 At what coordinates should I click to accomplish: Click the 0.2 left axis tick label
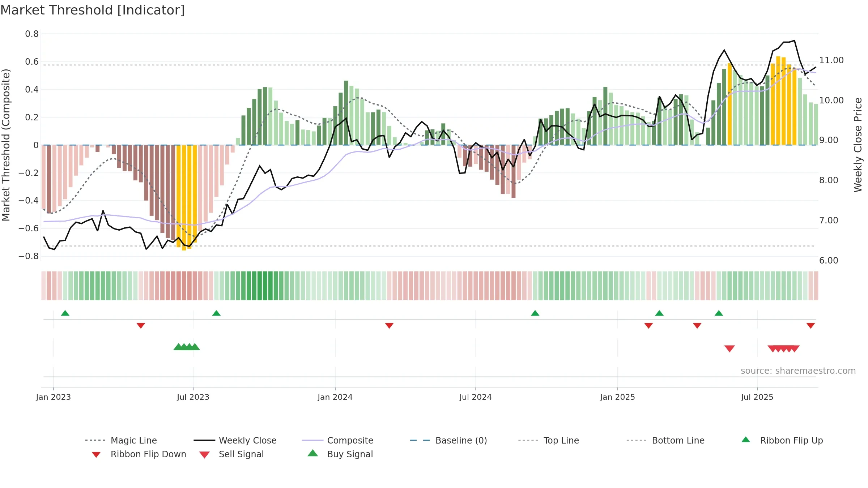click(32, 117)
